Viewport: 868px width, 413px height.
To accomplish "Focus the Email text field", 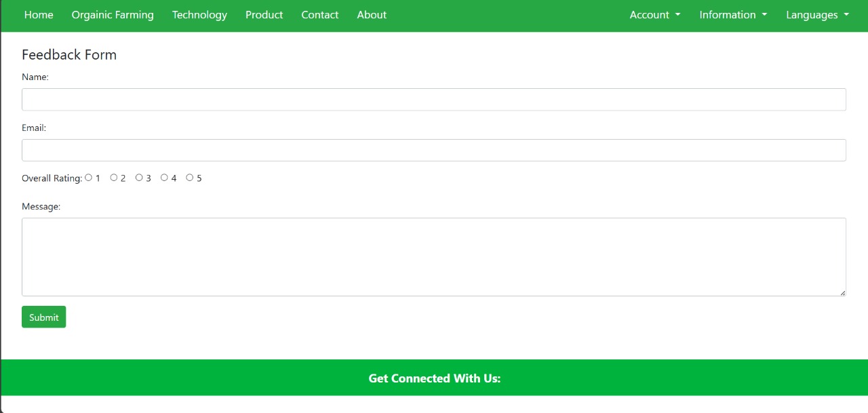I will [x=434, y=150].
